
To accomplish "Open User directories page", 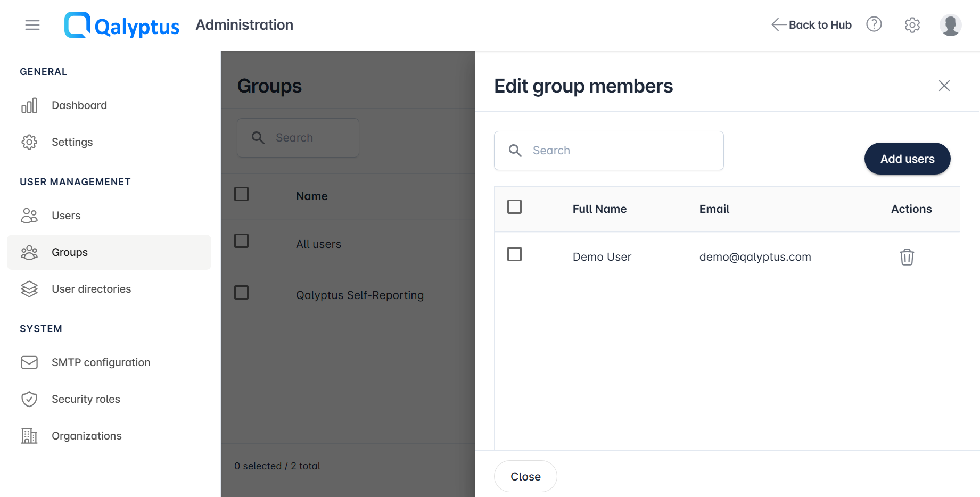I will coord(91,289).
